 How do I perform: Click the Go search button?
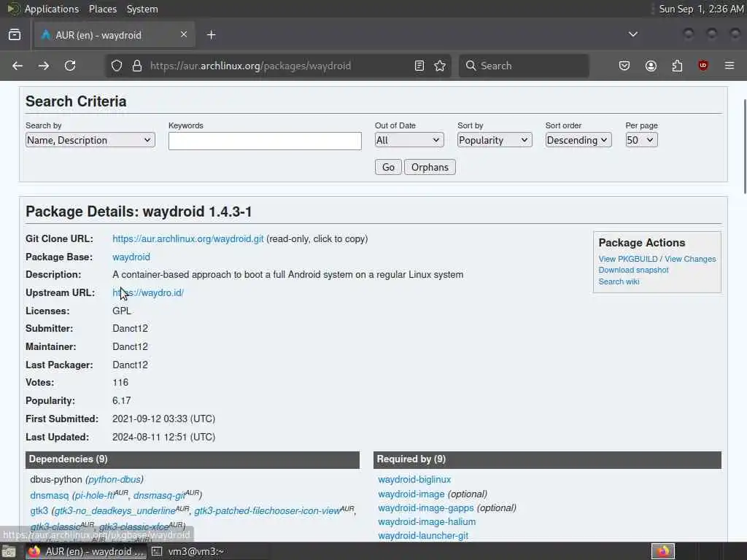388,167
